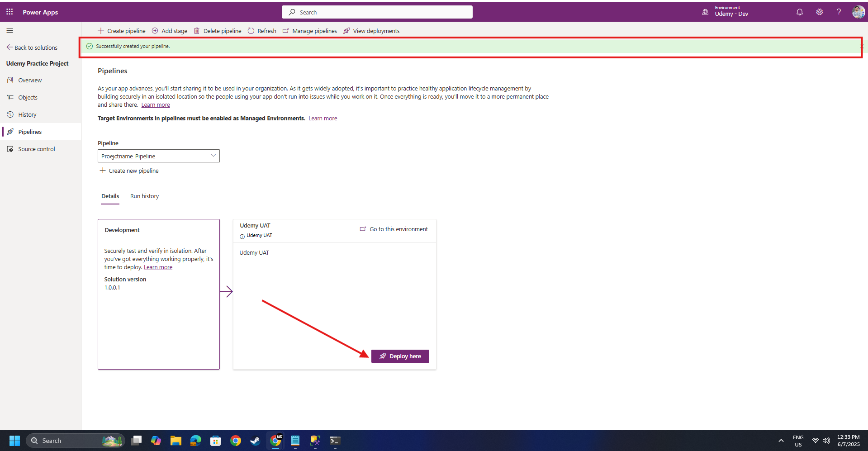Click Delete pipeline command
This screenshot has height=451, width=868.
tap(218, 31)
